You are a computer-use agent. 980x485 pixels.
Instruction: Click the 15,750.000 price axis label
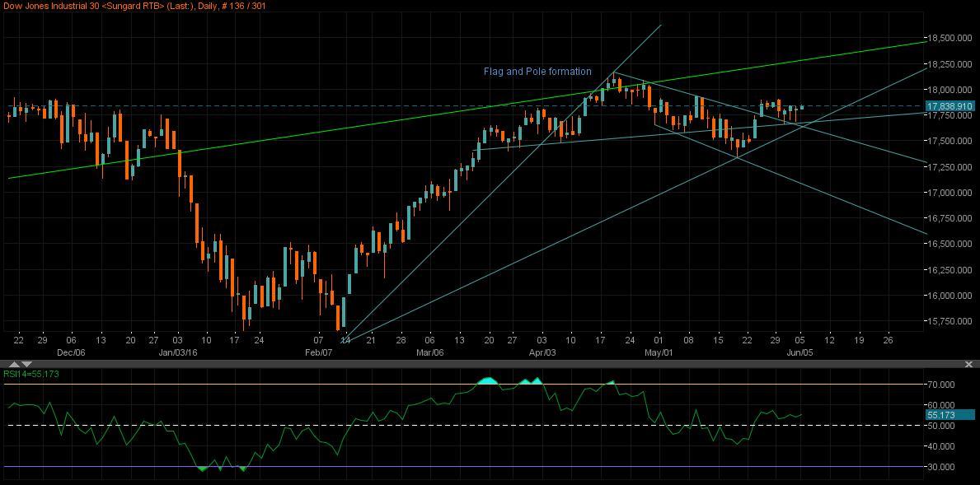click(x=948, y=322)
